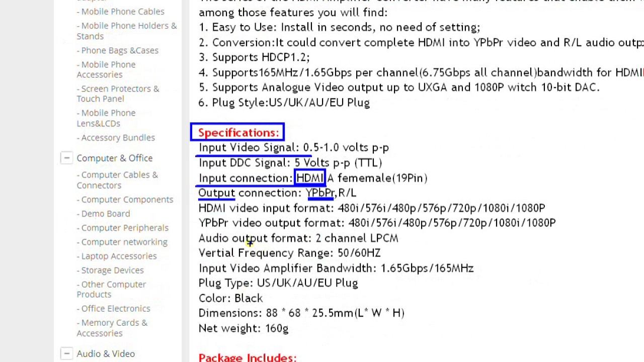Open Computer Peripherals link
Viewport: 644px width, 362px height.
pos(123,228)
